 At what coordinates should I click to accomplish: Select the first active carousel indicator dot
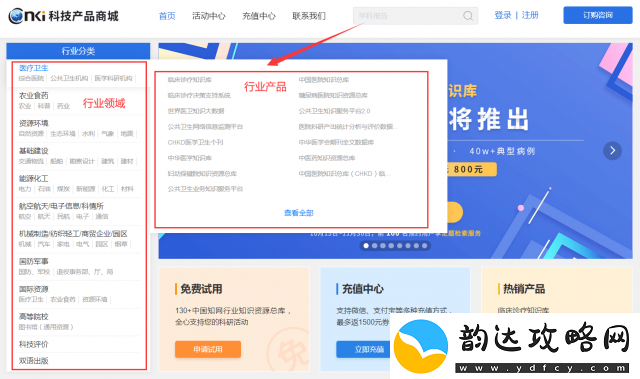tap(366, 246)
